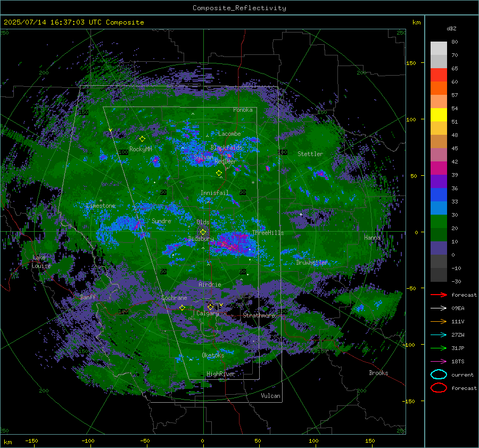Choose the magenta legend swatch near 42
The height and width of the screenshot is (448, 479).
click(439, 168)
